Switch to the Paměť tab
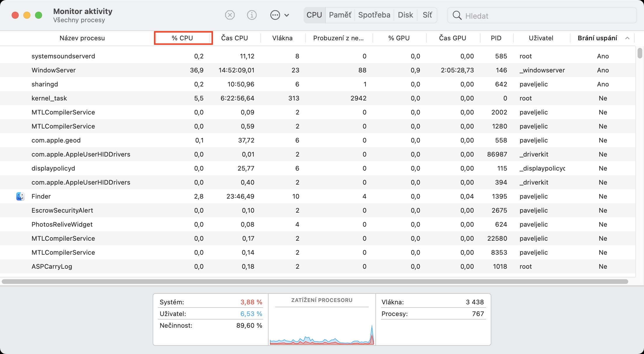Viewport: 644px width, 354px height. 340,15
